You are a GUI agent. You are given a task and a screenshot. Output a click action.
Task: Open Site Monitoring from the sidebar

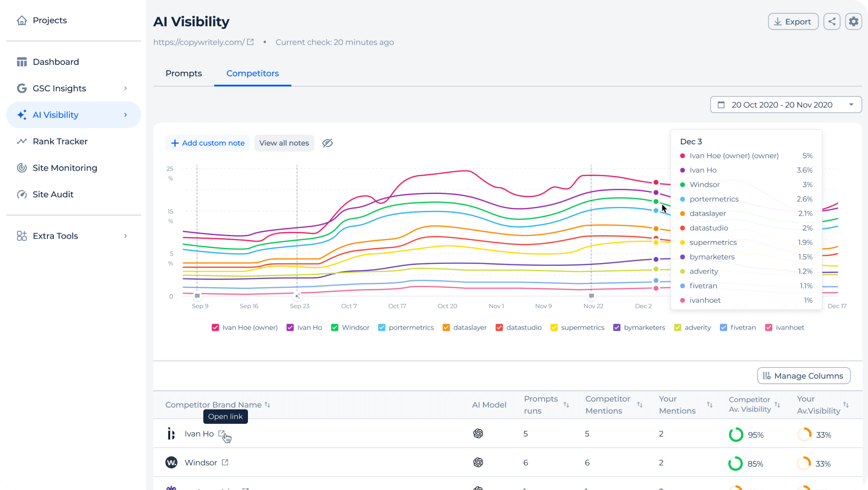tap(65, 168)
